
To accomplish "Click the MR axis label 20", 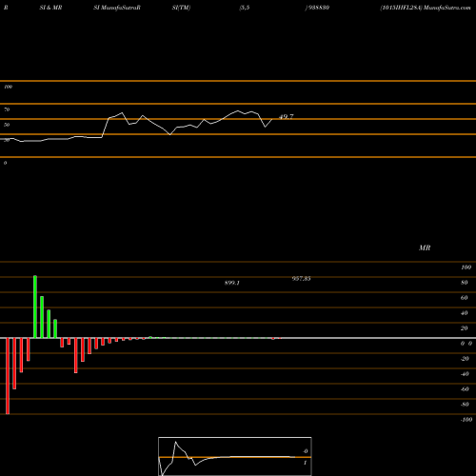I will [x=465, y=328].
